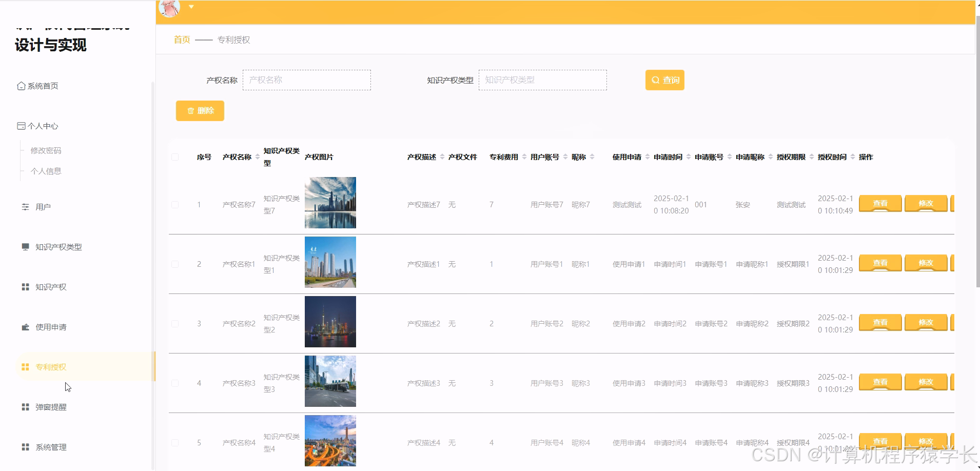
Task: Sort the 专利费用 column ascending
Action: tap(524, 154)
